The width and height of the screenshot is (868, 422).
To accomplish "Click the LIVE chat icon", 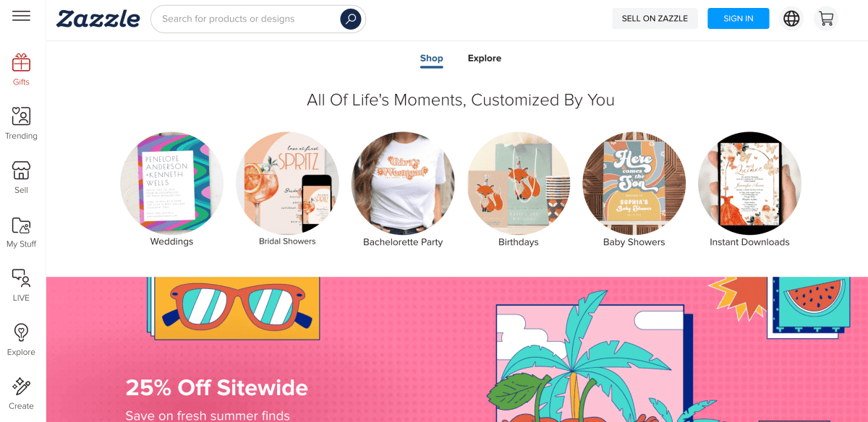I will [x=21, y=278].
